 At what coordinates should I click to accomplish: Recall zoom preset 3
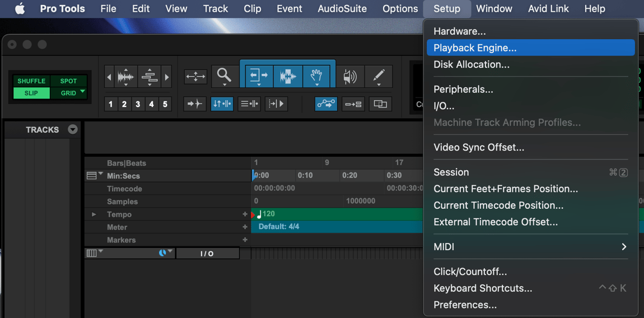click(138, 104)
